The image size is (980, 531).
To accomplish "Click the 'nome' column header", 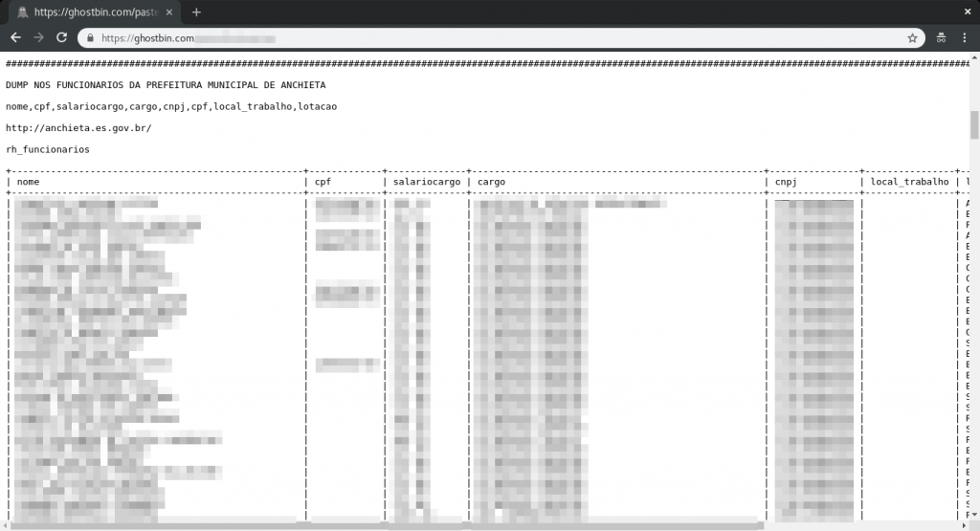I will point(28,182).
